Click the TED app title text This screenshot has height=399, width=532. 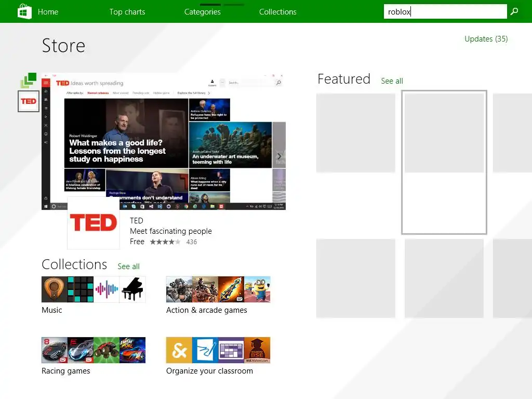tap(137, 220)
